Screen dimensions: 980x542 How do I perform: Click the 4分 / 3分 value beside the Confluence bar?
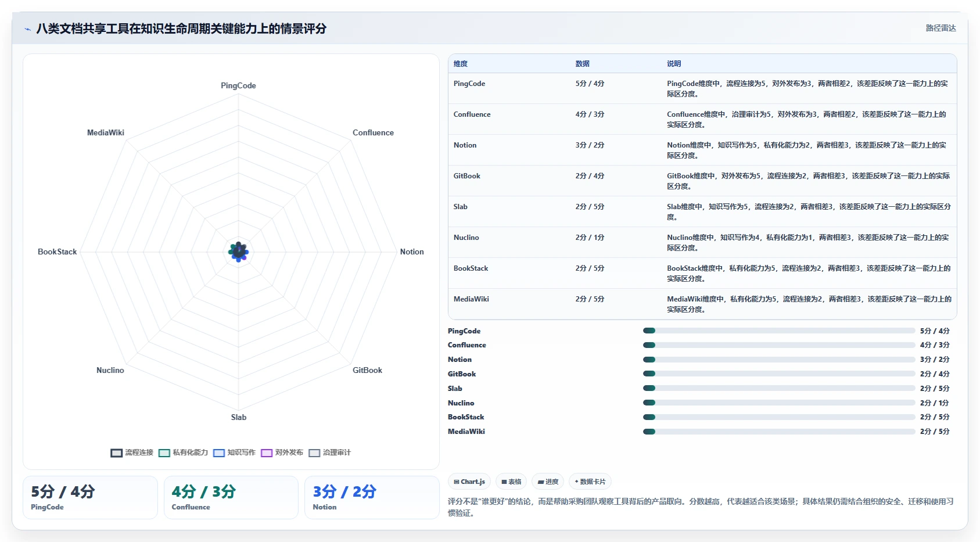coord(935,345)
